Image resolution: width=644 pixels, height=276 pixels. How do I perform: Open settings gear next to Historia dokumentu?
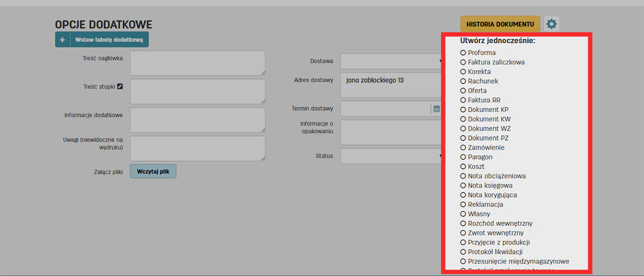552,24
